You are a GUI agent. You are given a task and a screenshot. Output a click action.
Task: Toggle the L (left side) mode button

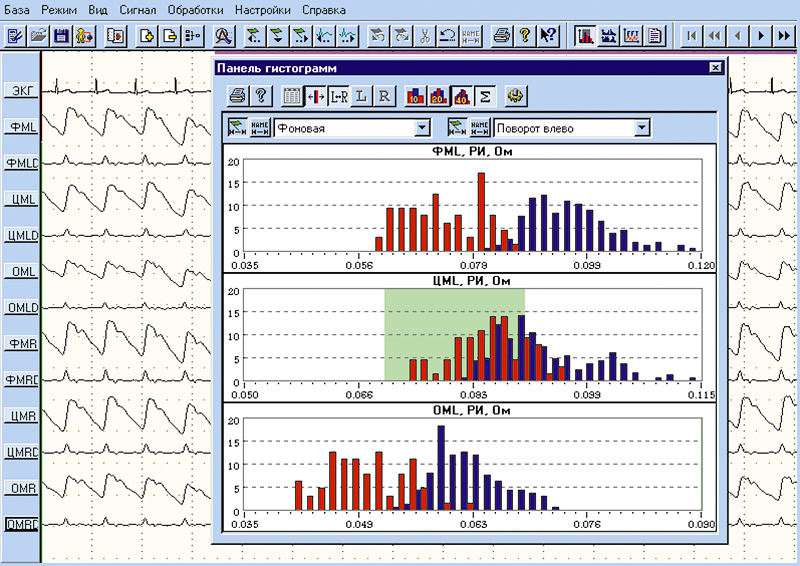coord(360,96)
